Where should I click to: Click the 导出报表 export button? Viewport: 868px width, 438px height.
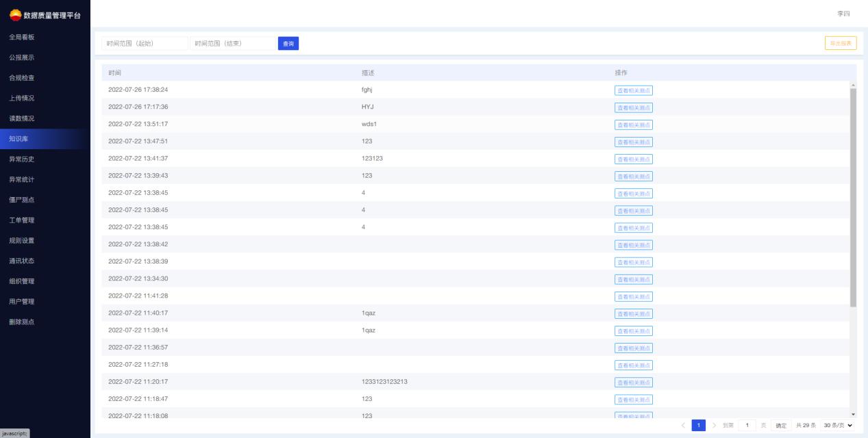(x=840, y=44)
